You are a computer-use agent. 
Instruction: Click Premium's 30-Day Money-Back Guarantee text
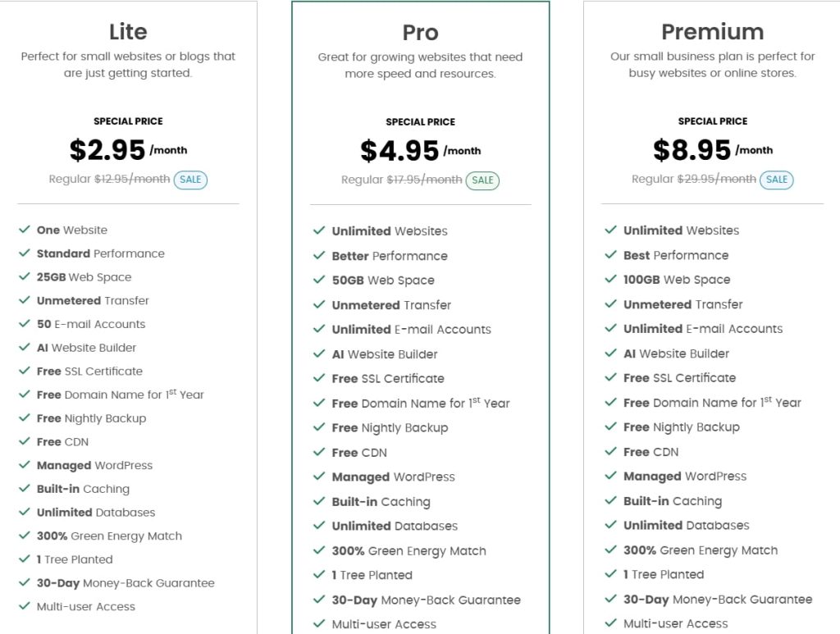pyautogui.click(x=718, y=600)
